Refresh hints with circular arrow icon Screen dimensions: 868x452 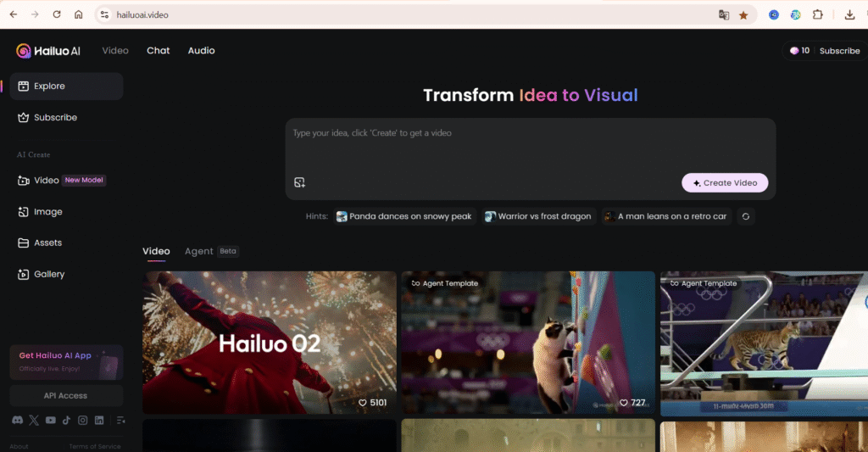point(746,216)
